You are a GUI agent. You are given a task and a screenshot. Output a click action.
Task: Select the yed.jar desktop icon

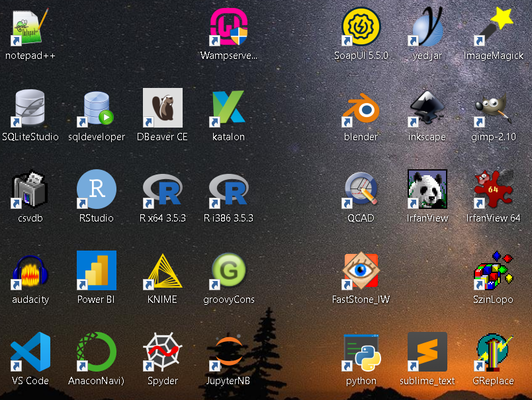click(427, 27)
